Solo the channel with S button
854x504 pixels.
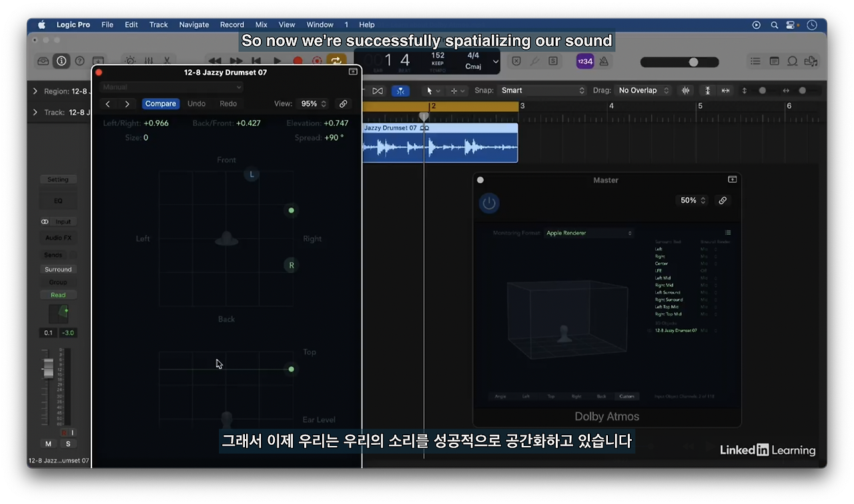pyautogui.click(x=67, y=443)
